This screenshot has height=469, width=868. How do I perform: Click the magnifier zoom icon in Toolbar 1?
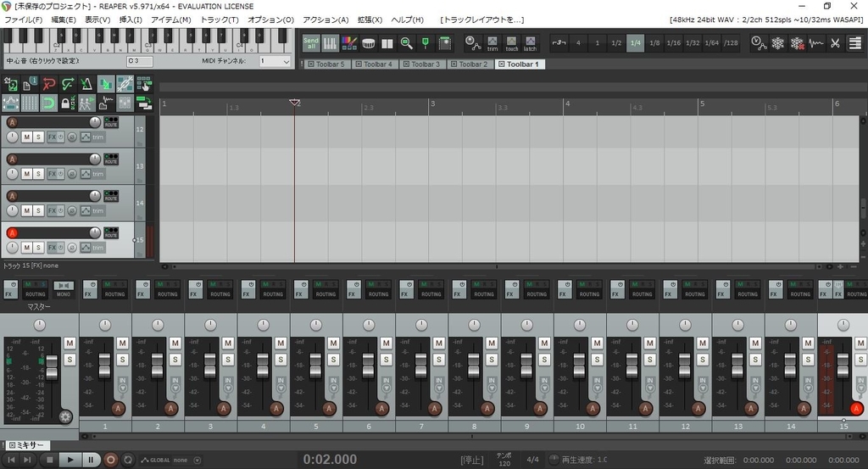point(406,42)
